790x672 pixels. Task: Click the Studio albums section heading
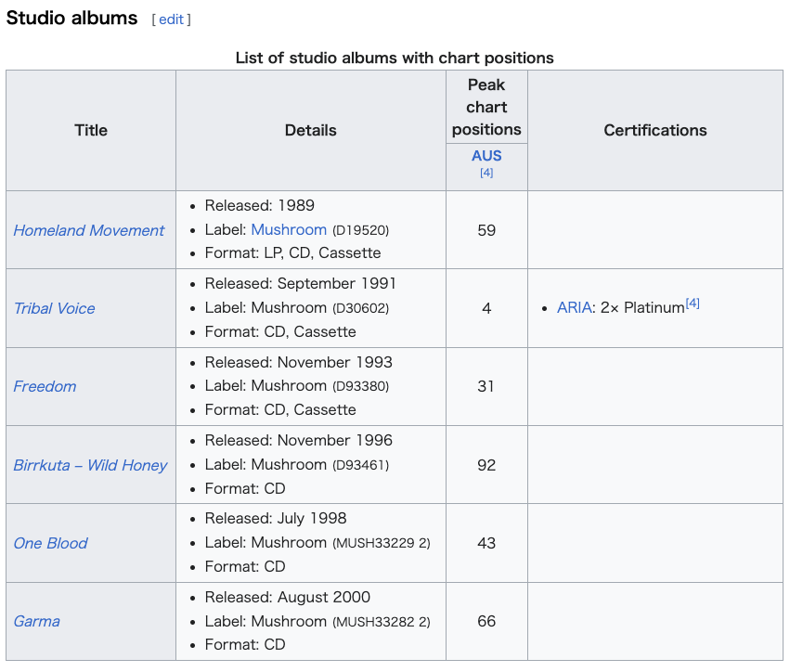72,18
